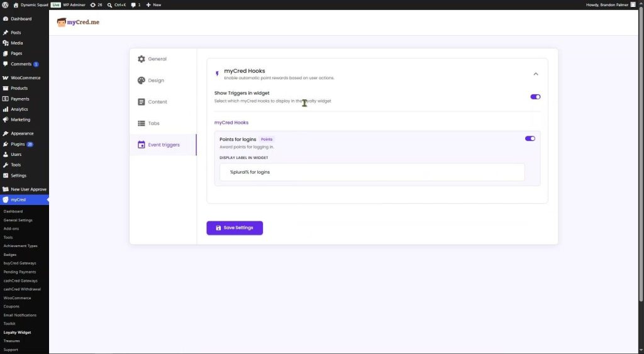
Task: Open the myCred Dashboard submenu item
Action: point(13,211)
